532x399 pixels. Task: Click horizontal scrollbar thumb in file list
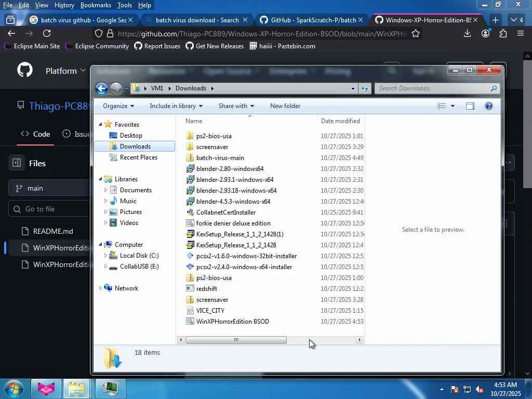tap(236, 340)
